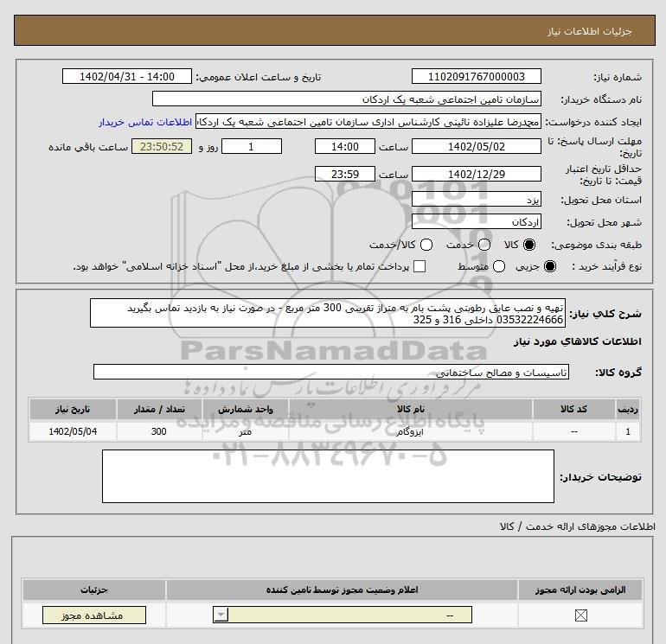The width and height of the screenshot is (666, 644).
Task: Open اطلاعات تماس خریدار link
Action: (x=145, y=122)
